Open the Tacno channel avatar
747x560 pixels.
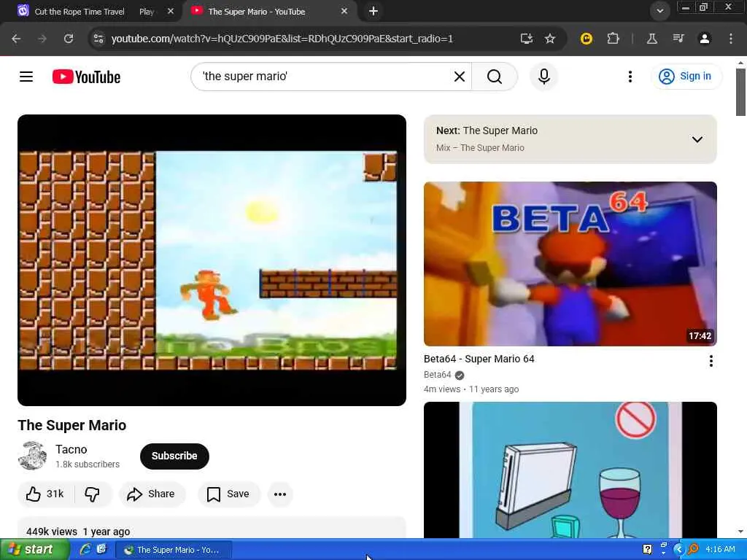tap(32, 456)
